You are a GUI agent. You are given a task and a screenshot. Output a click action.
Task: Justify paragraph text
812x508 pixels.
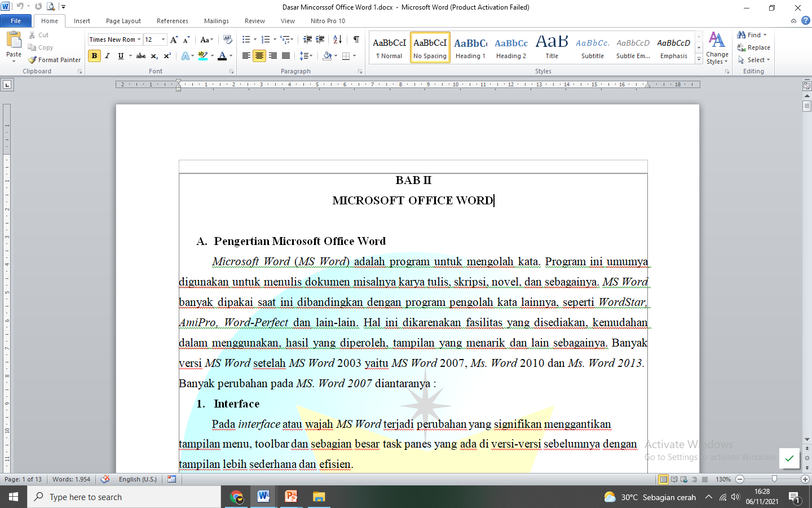coord(286,56)
